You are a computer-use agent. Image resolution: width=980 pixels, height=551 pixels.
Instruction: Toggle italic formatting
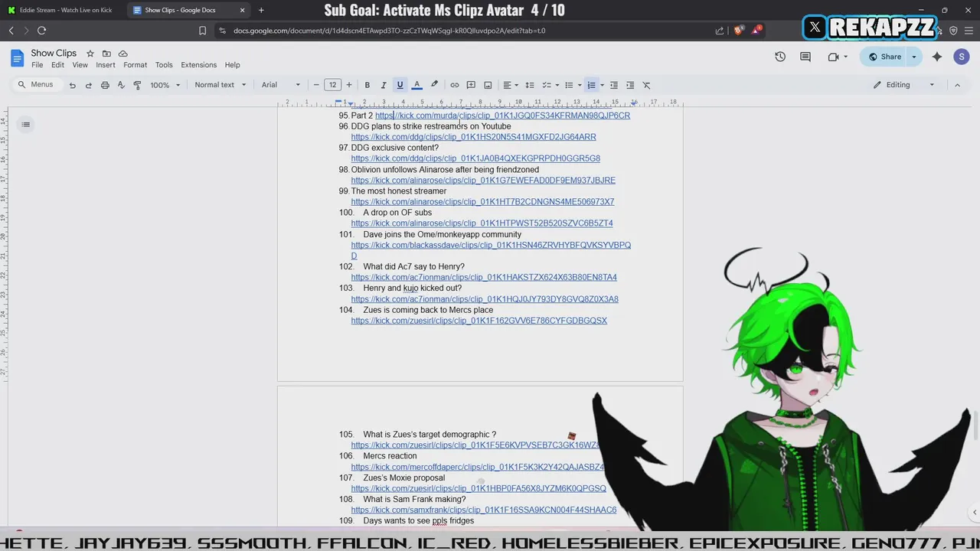[x=384, y=85]
